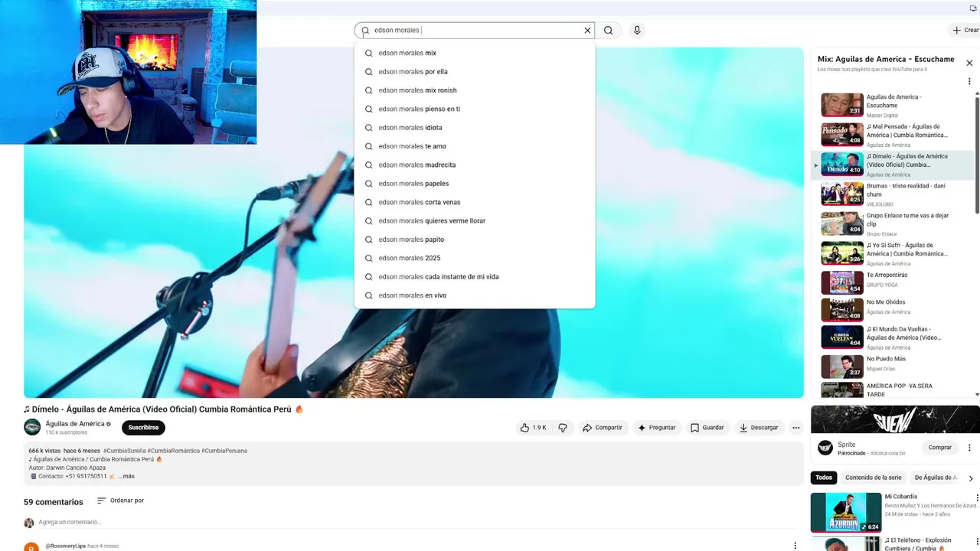Select suggestion edson morales mix
980x551 pixels.
(475, 53)
